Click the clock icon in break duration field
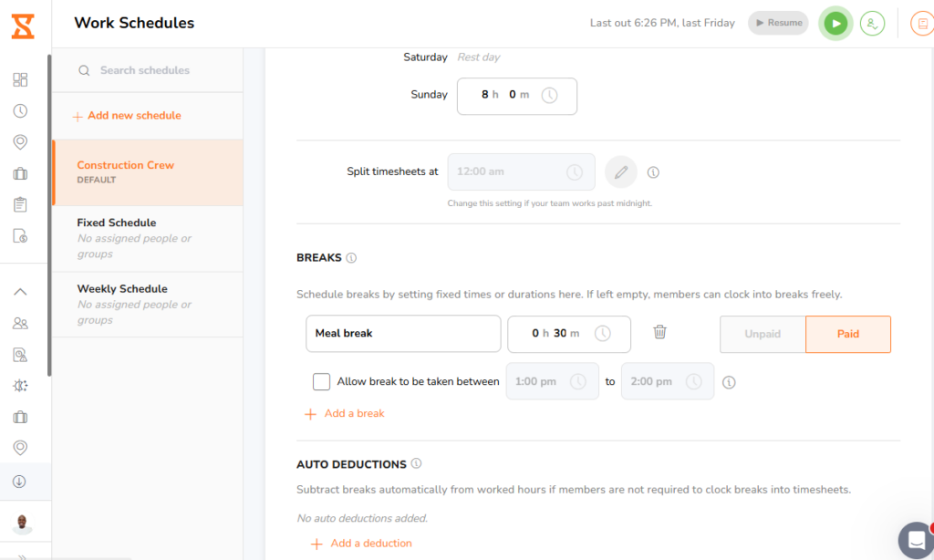934x560 pixels. coord(603,334)
